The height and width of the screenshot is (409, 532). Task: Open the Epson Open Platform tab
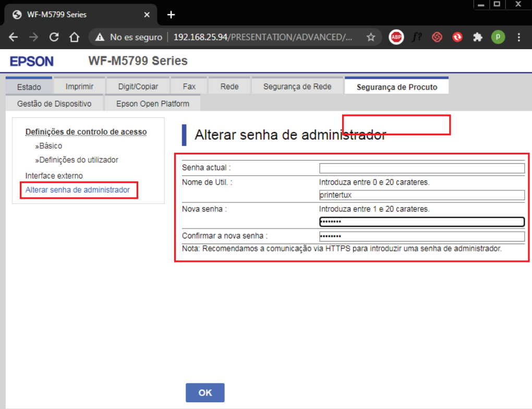[153, 103]
